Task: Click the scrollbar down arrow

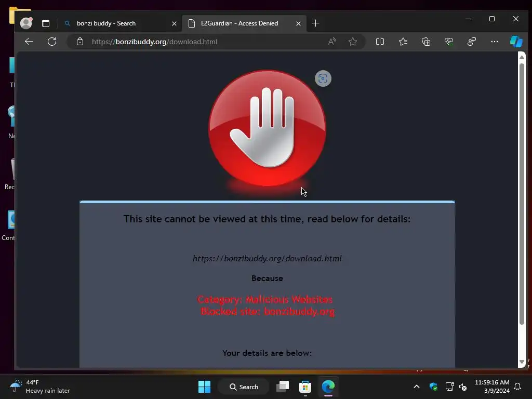Action: pyautogui.click(x=522, y=362)
